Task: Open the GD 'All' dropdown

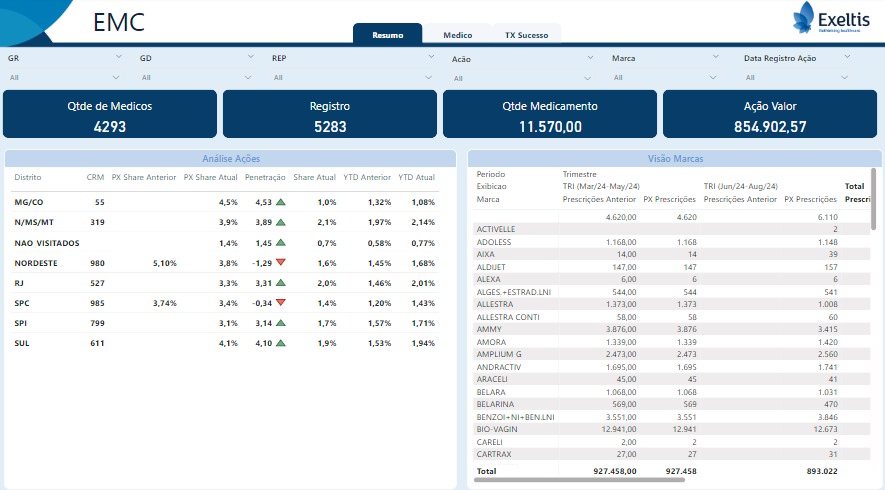Action: click(196, 77)
